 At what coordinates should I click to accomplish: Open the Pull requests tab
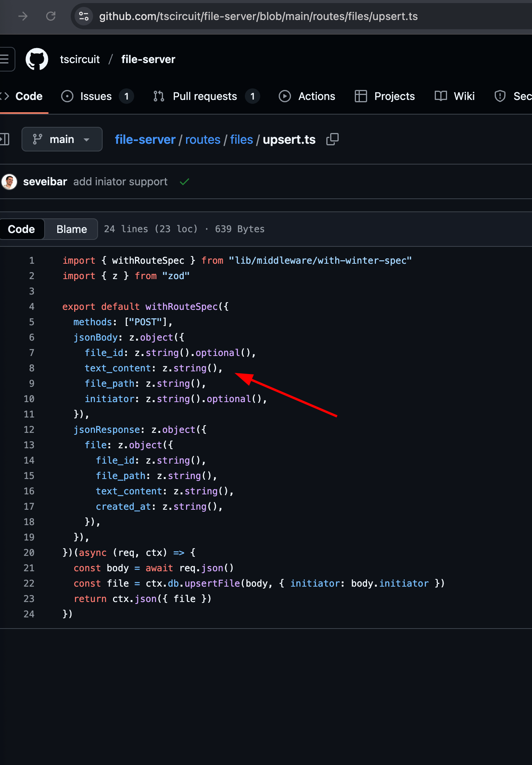205,96
